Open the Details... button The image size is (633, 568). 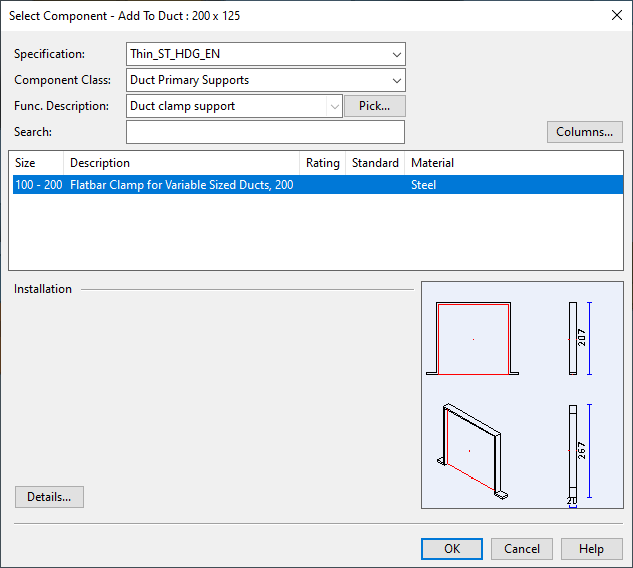pyautogui.click(x=49, y=497)
